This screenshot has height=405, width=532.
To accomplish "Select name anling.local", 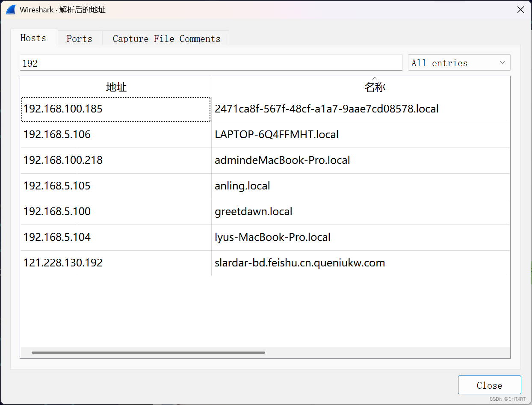I will click(361, 186).
